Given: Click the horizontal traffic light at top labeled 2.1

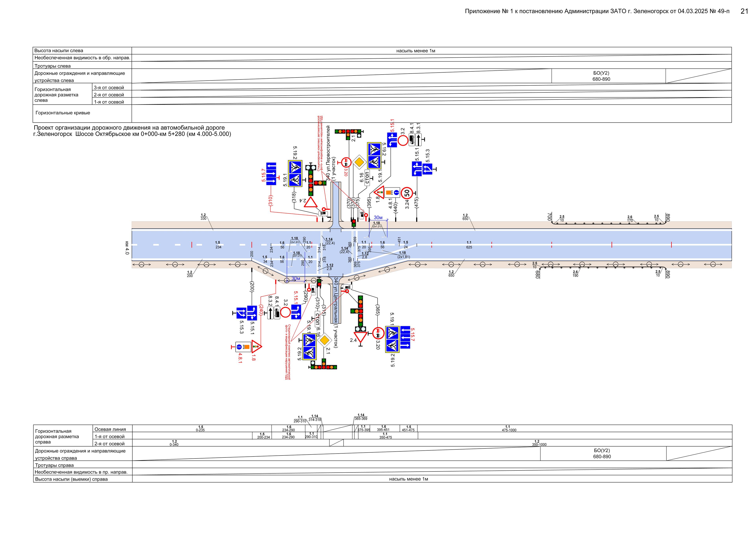Looking at the screenshot, I should (348, 132).
